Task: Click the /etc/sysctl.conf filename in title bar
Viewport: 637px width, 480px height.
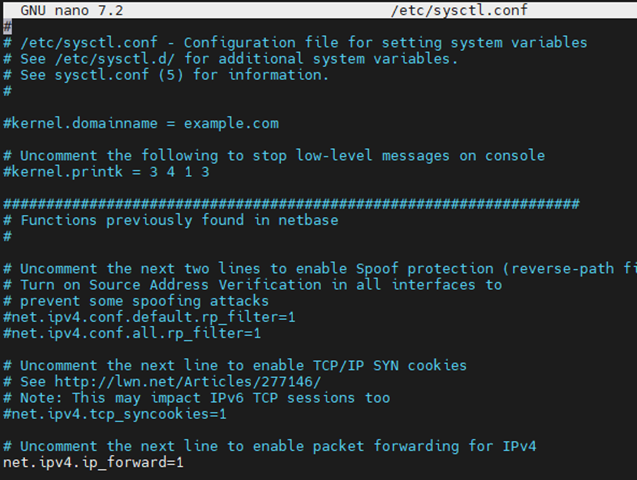Action: (x=459, y=10)
